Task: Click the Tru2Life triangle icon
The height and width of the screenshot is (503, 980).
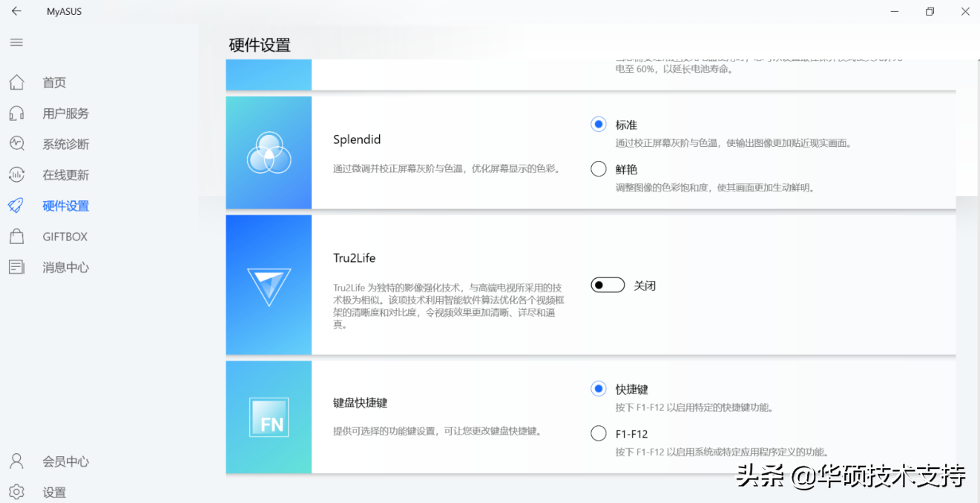Action: click(x=269, y=287)
